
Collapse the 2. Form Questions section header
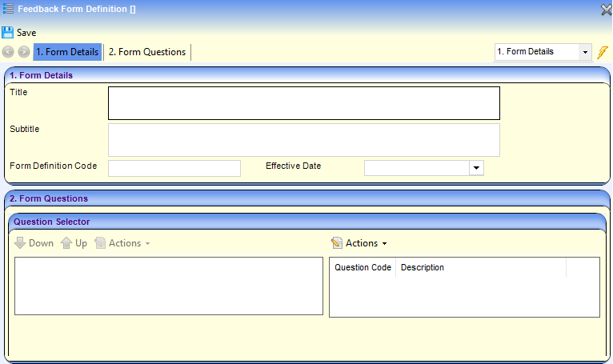pos(306,198)
